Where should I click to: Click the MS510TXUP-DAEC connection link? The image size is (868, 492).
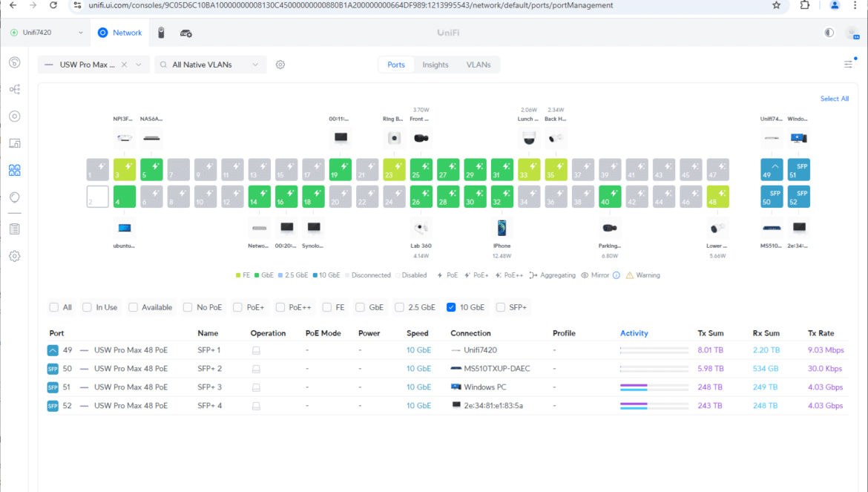[x=496, y=369]
